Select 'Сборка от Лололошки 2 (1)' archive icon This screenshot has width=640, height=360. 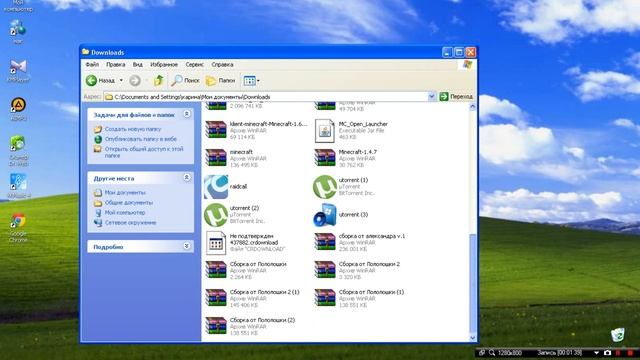[x=216, y=298]
